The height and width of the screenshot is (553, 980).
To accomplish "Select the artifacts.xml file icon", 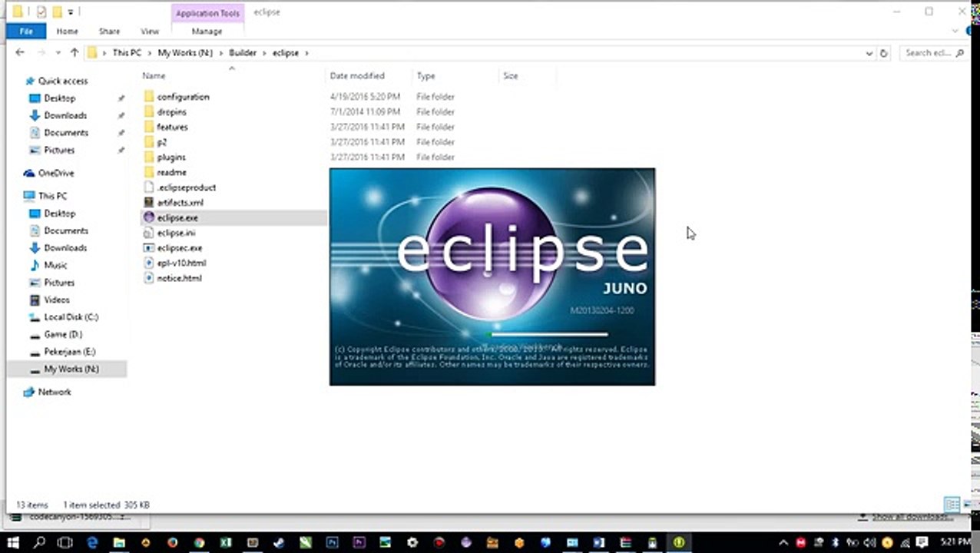I will pyautogui.click(x=149, y=203).
